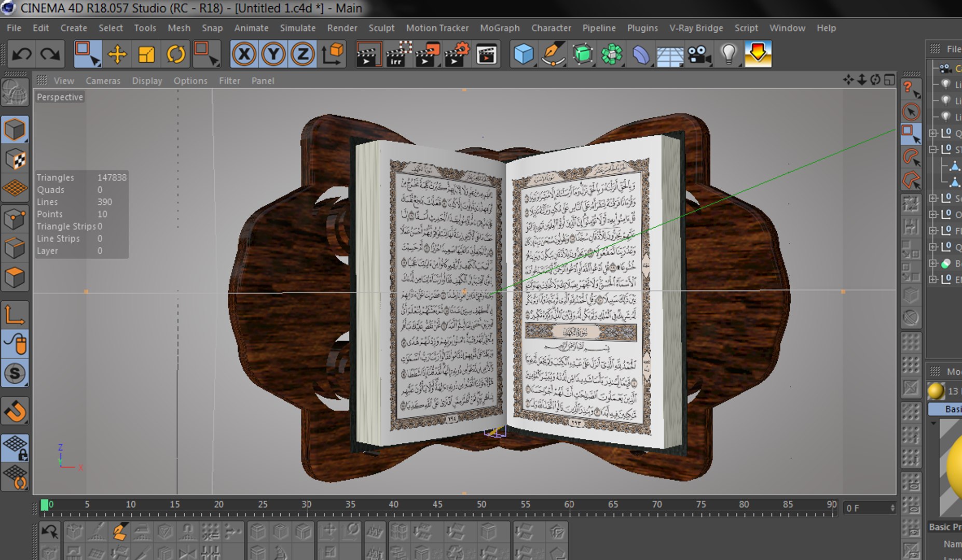Toggle Z axis lock
The width and height of the screenshot is (962, 560).
pos(303,54)
